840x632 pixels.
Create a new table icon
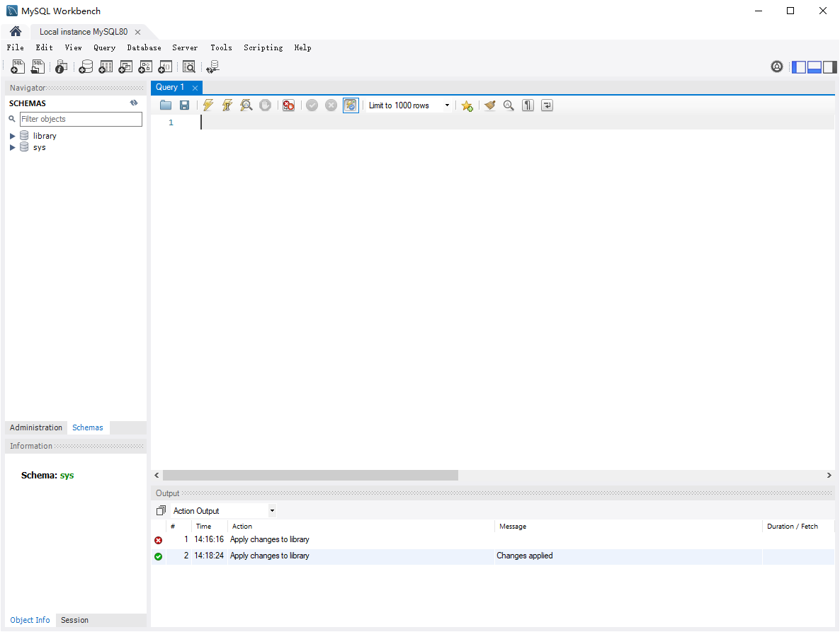106,67
